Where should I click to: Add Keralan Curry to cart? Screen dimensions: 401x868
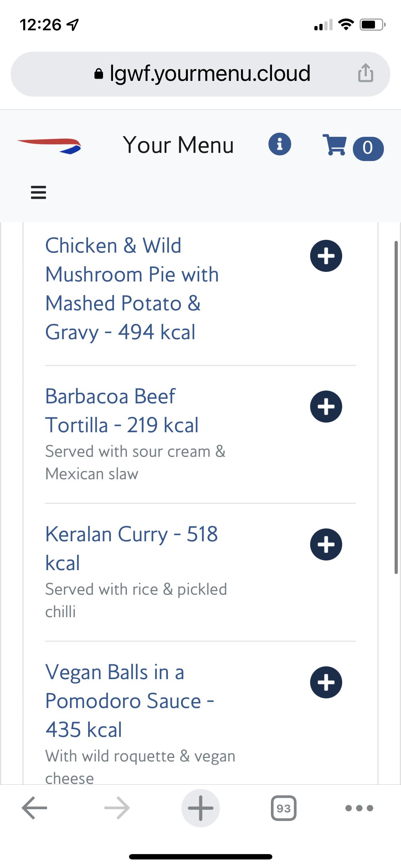point(326,544)
